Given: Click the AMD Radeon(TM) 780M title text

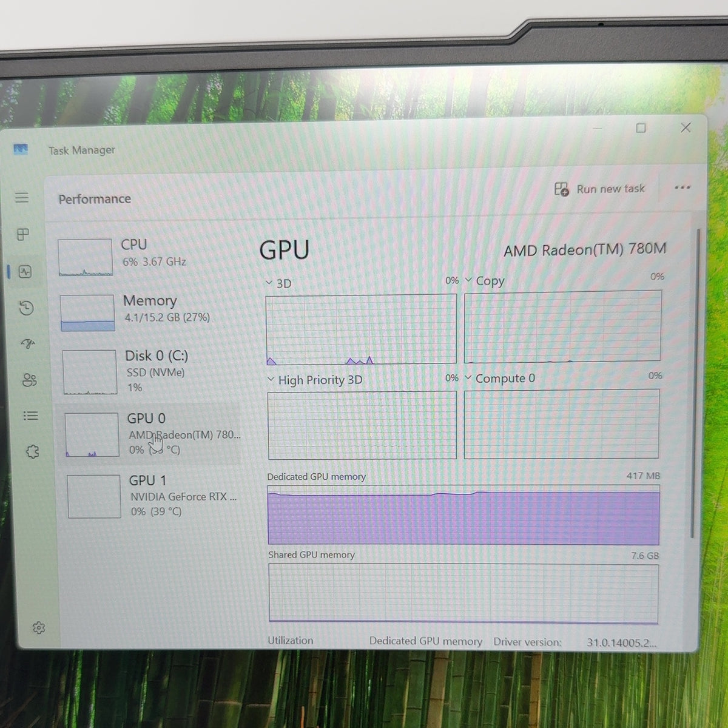Looking at the screenshot, I should tap(585, 249).
